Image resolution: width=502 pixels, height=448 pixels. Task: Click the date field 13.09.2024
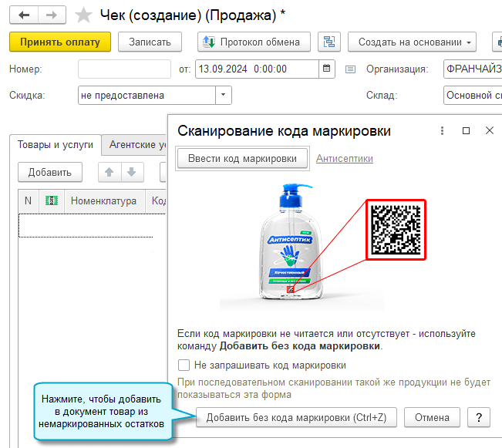257,69
